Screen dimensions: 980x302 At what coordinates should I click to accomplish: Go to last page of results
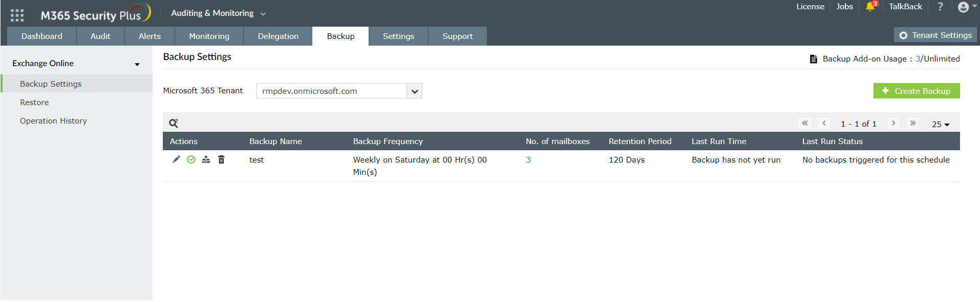[x=913, y=123]
